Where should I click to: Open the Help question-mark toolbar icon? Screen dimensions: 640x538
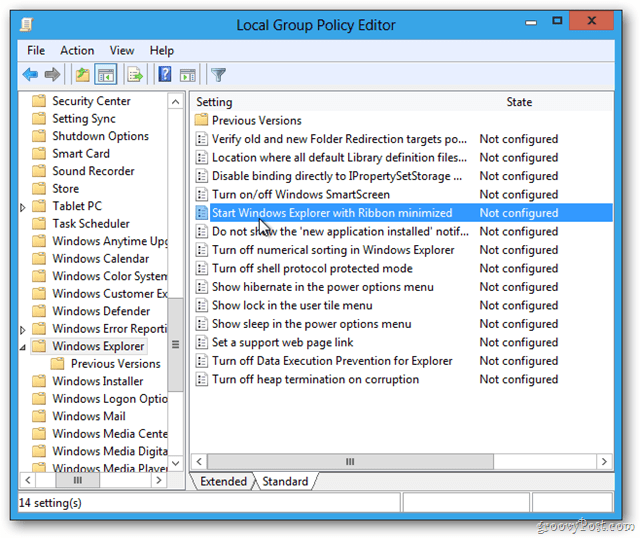pos(164,75)
